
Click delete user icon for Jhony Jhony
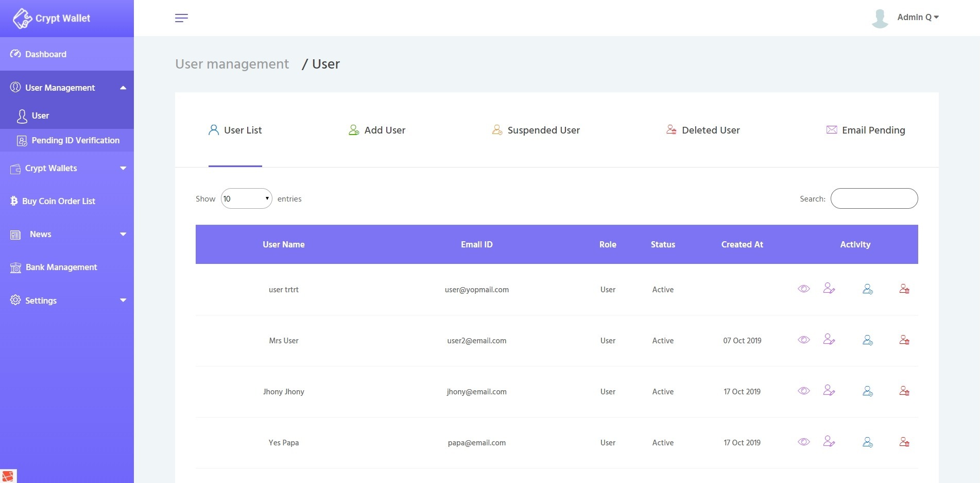click(x=904, y=391)
